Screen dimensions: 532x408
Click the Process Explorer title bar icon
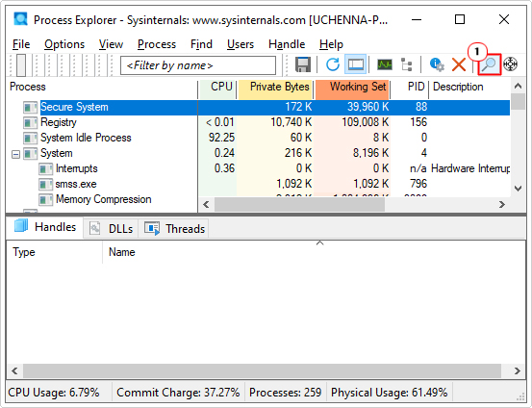(21, 19)
